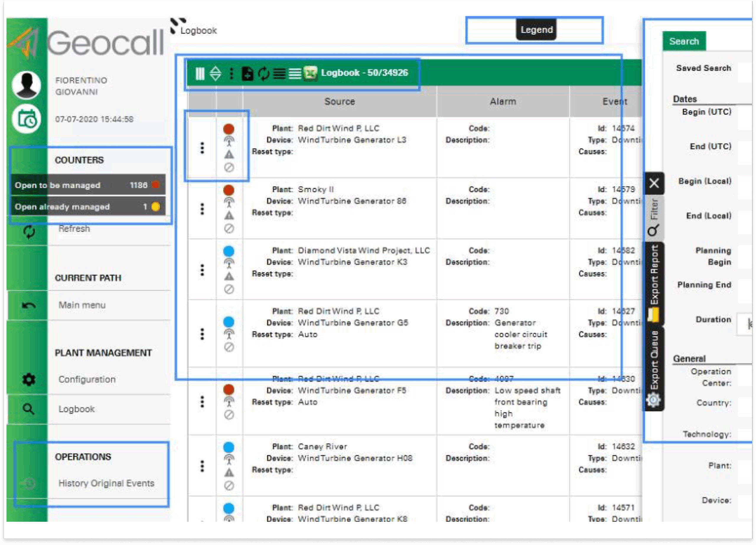The width and height of the screenshot is (756, 545).
Task: Sort by the Alarm column header
Action: (503, 102)
